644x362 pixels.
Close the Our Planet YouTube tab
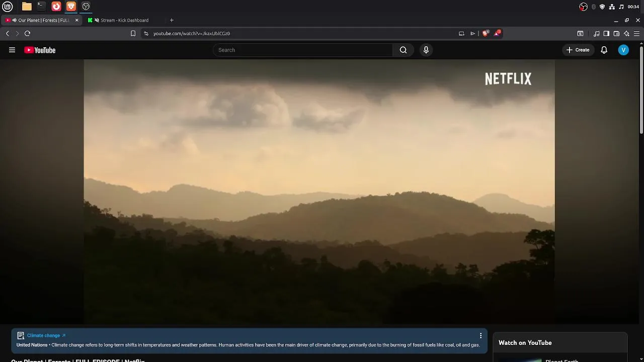click(x=76, y=20)
